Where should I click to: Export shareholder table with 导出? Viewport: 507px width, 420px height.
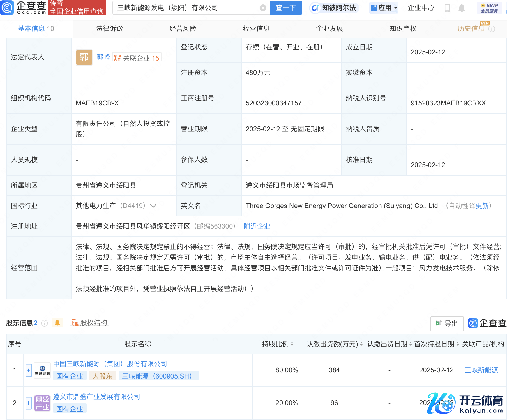tap(447, 324)
